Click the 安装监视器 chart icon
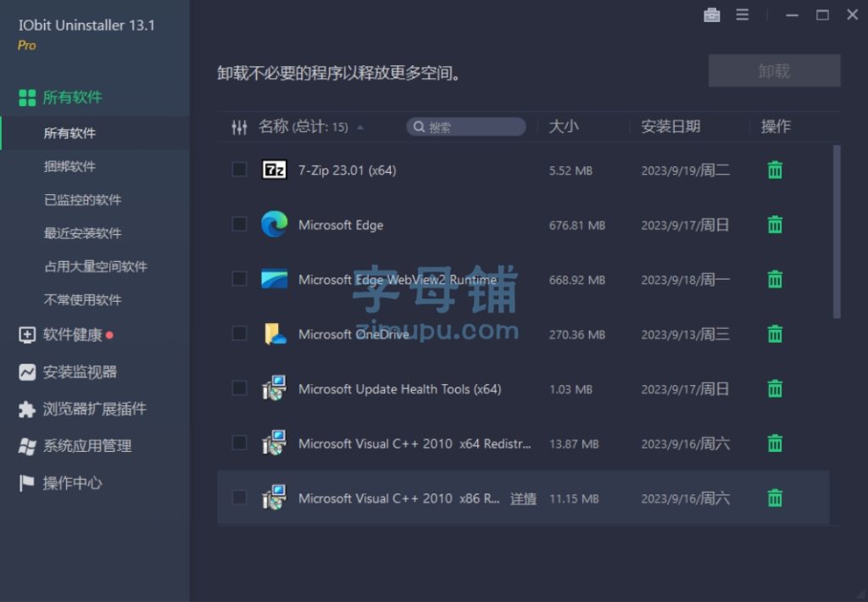Viewport: 868px width, 602px height. click(27, 372)
